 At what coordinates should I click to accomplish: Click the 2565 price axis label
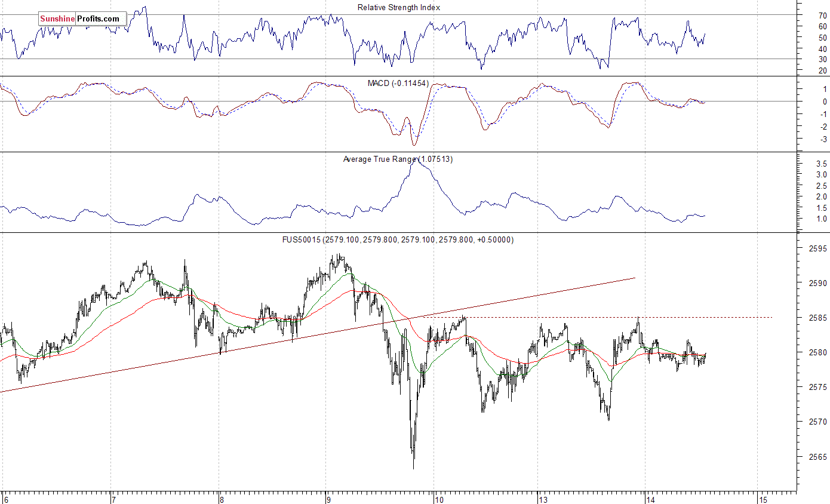817,456
